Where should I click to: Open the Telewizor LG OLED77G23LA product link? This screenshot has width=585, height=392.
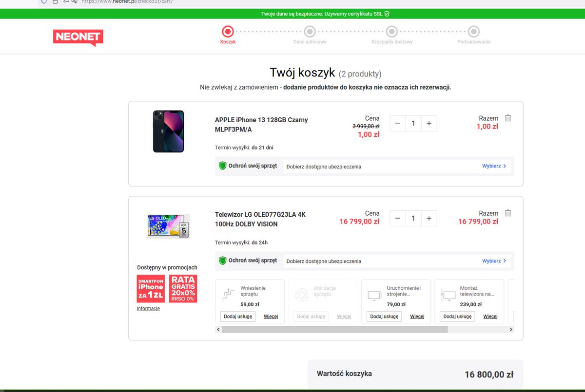pos(260,219)
